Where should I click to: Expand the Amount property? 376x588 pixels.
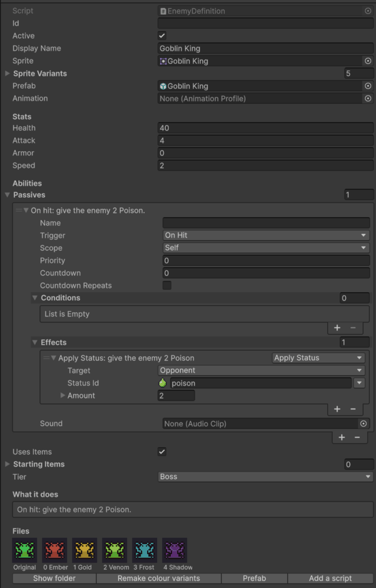[x=63, y=395]
